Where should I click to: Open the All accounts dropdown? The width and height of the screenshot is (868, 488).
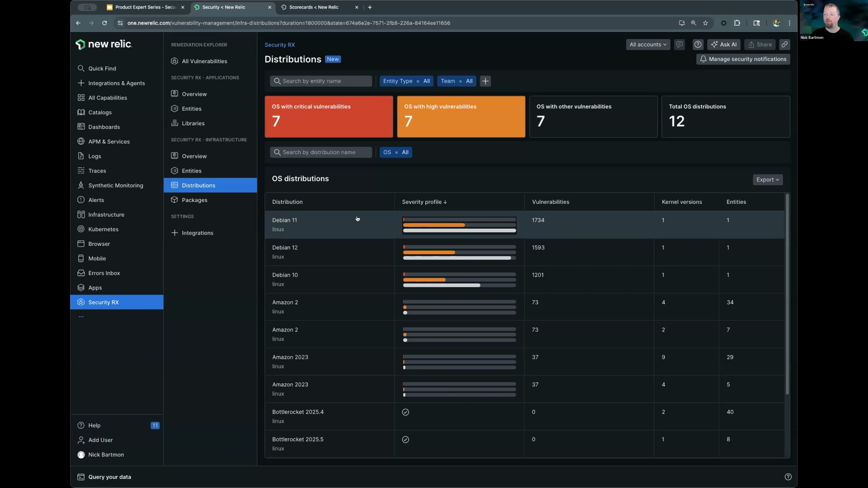coord(648,45)
